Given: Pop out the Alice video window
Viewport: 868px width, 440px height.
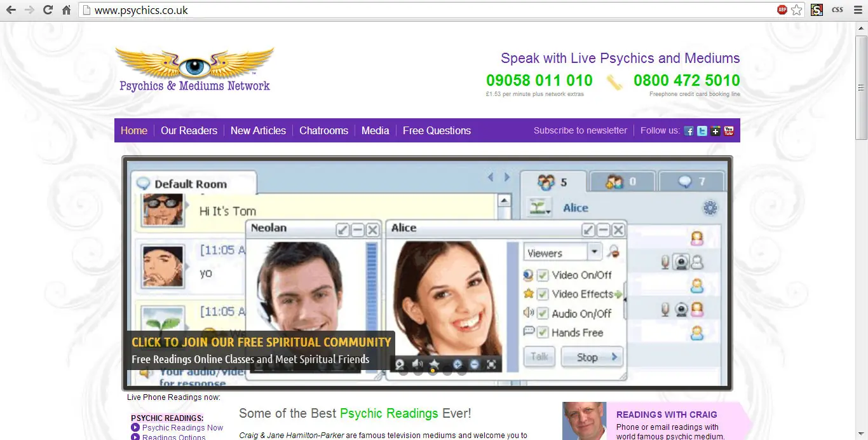Looking at the screenshot, I should (x=588, y=230).
